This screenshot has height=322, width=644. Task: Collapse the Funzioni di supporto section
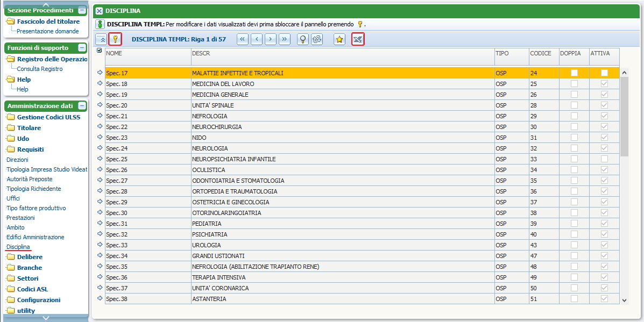tap(82, 48)
